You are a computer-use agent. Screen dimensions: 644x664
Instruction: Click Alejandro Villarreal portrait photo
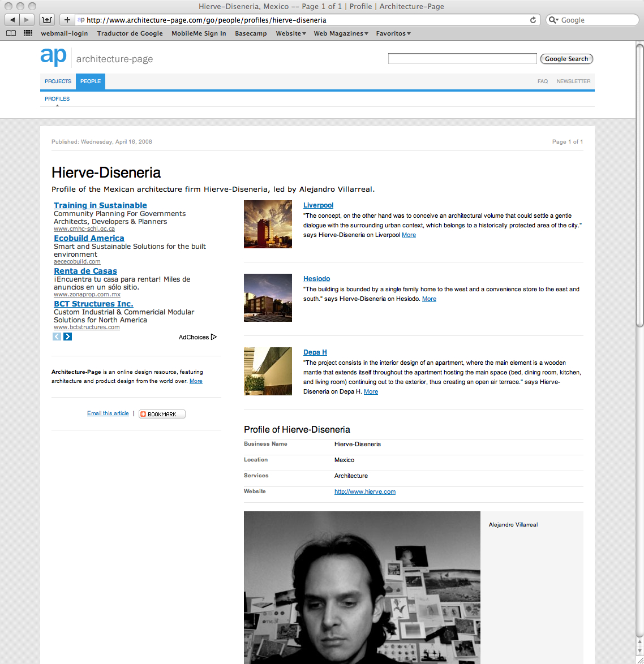pyautogui.click(x=362, y=587)
